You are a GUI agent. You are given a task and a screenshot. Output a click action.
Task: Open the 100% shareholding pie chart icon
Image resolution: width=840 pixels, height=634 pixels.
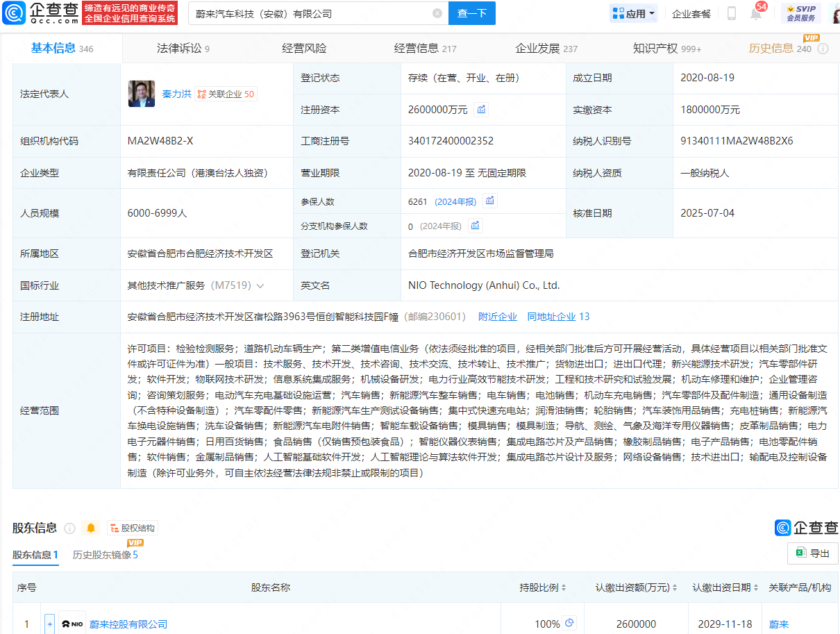570,623
